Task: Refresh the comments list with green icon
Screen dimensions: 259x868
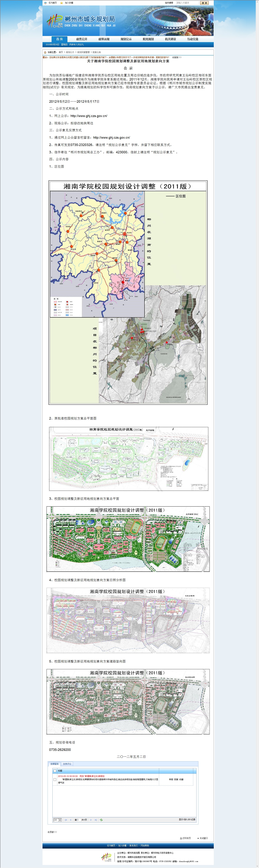Action: coord(101,820)
